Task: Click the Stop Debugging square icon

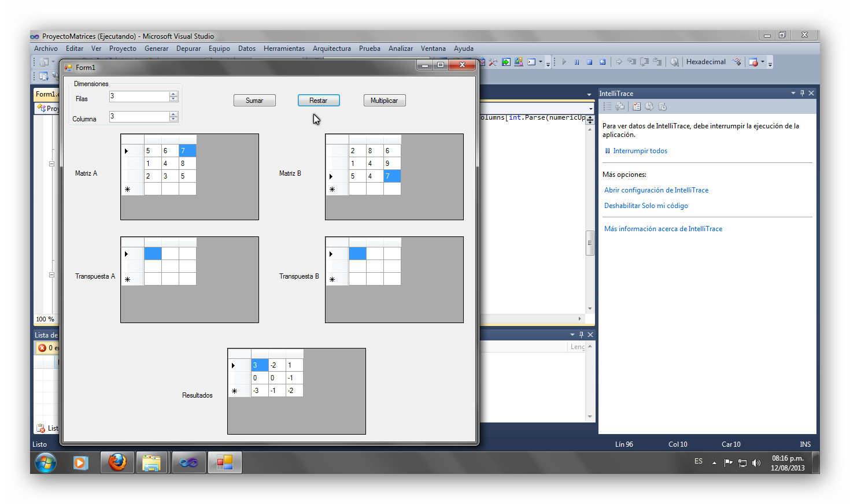Action: 590,61
